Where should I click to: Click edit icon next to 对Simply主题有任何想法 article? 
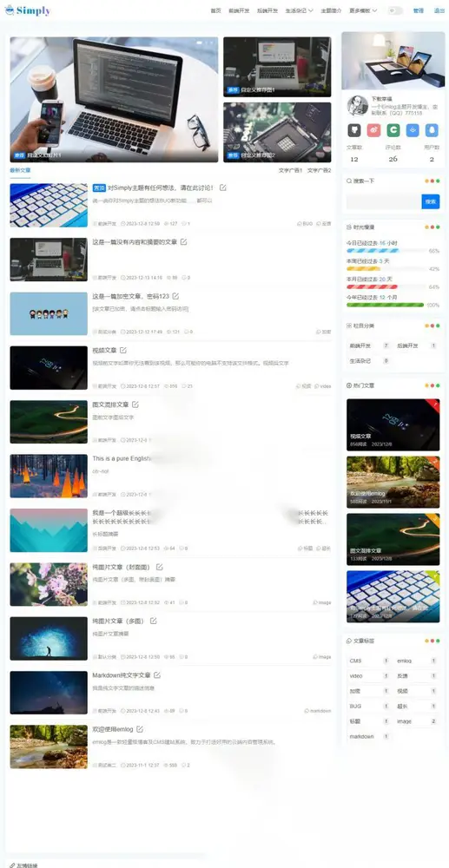click(x=222, y=187)
